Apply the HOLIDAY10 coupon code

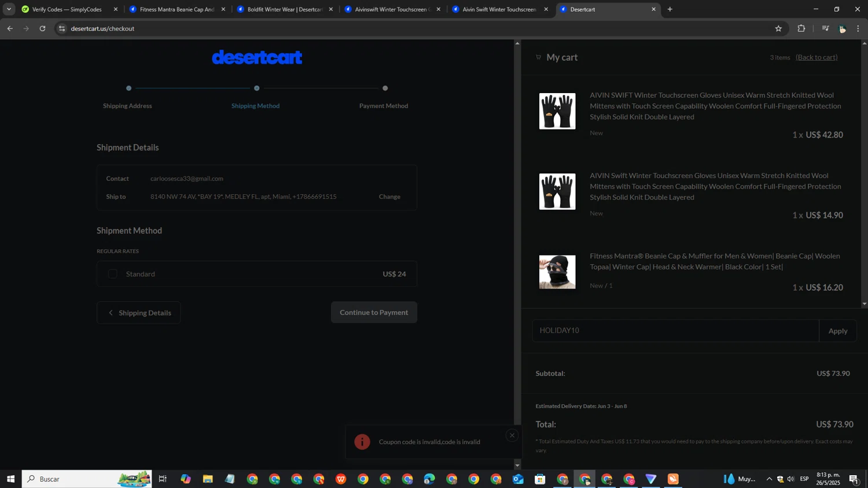click(x=837, y=331)
